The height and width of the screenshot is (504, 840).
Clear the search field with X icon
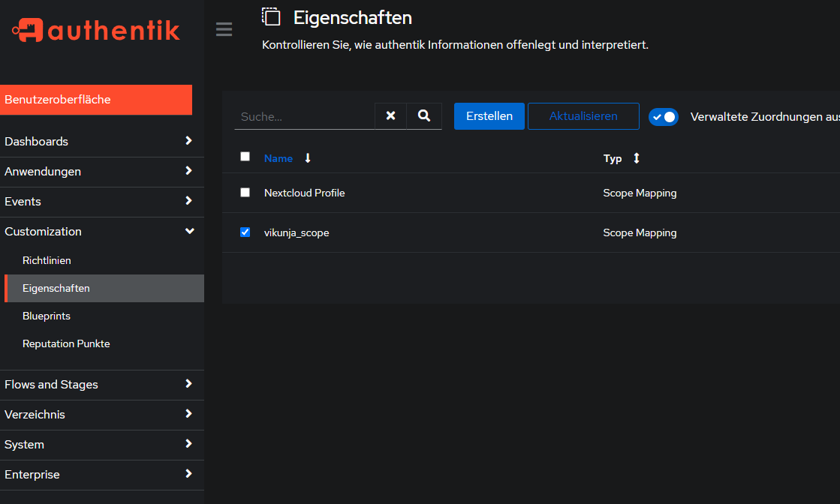click(x=390, y=116)
